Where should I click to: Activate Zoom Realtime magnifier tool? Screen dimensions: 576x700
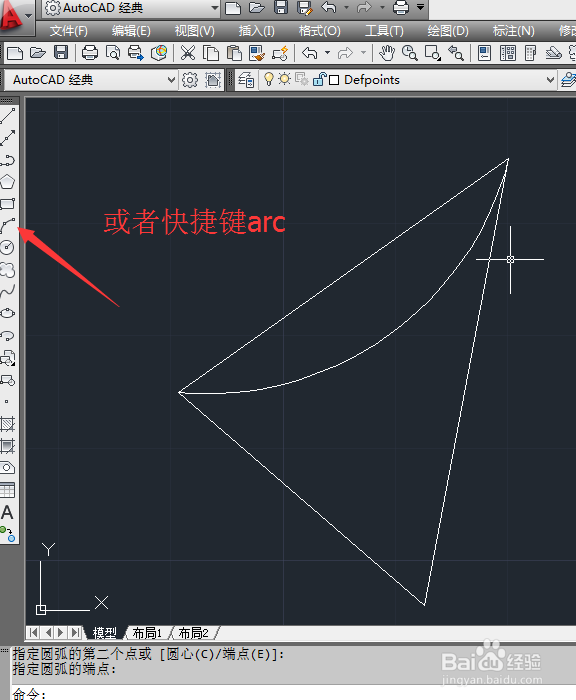(409, 53)
